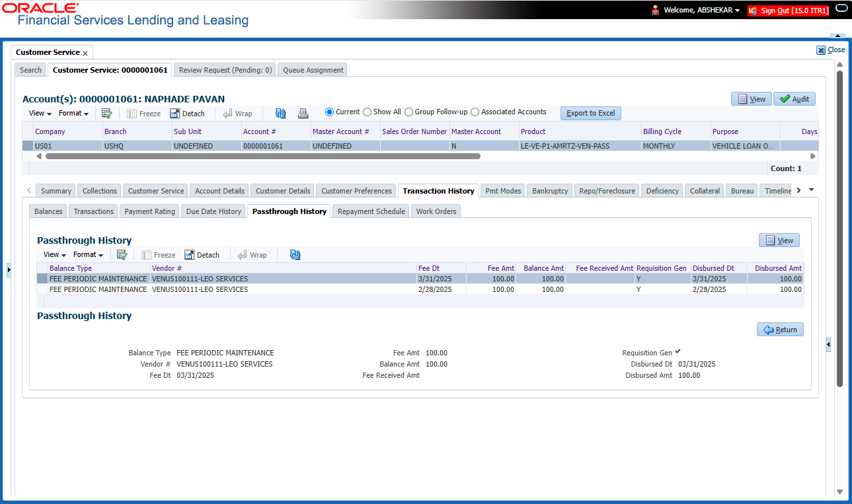
Task: Click the vertical scrollbar up arrow
Action: (840, 65)
